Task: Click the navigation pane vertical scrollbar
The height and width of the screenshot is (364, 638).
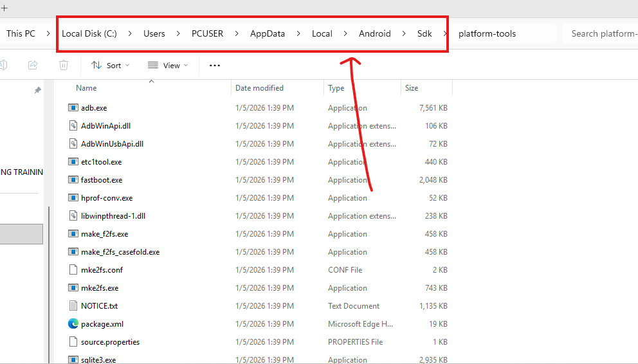Action: (48, 283)
